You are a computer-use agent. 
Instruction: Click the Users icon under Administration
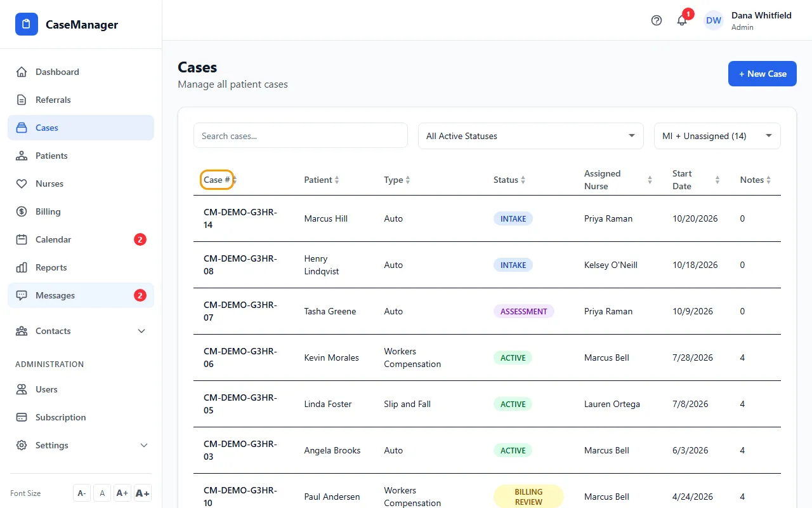22,389
